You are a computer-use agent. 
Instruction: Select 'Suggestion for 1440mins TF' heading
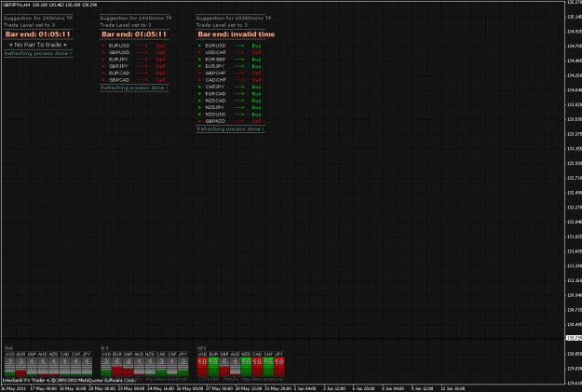point(135,18)
